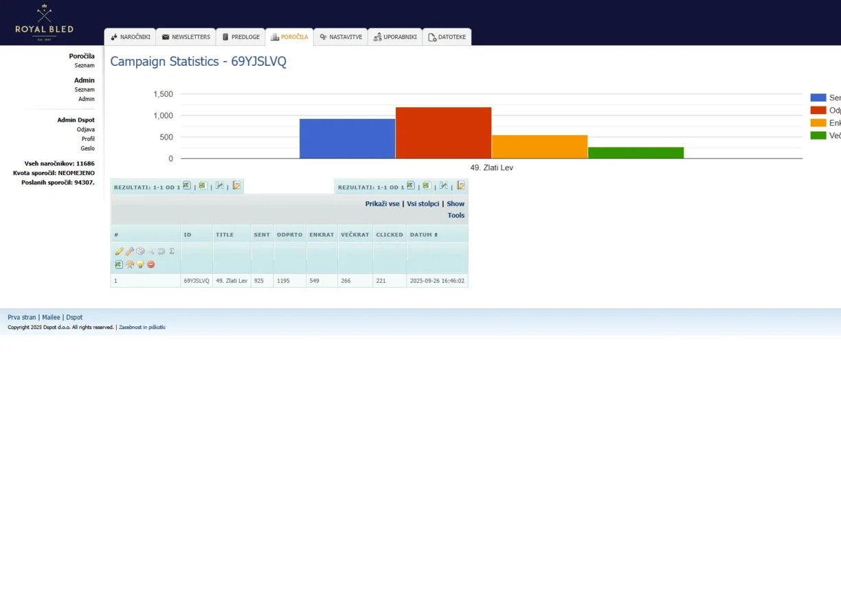Click the wrench icon in the table toolbar
The image size is (841, 616).
click(x=129, y=251)
